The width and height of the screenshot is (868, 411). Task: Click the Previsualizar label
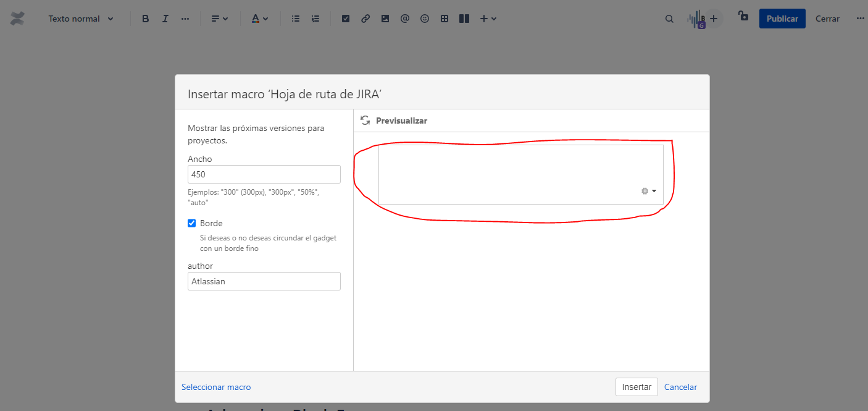(x=401, y=121)
